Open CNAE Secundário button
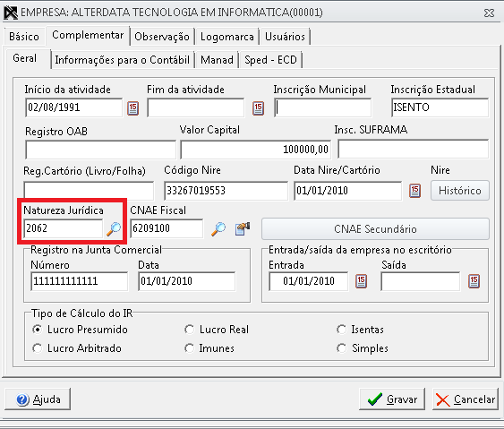This screenshot has width=504, height=429. pos(375,229)
